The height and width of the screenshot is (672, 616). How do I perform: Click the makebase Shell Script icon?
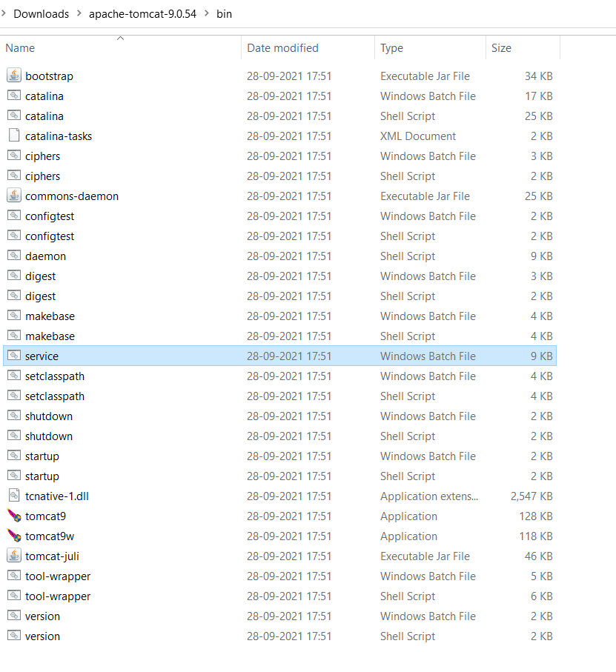[x=14, y=336]
